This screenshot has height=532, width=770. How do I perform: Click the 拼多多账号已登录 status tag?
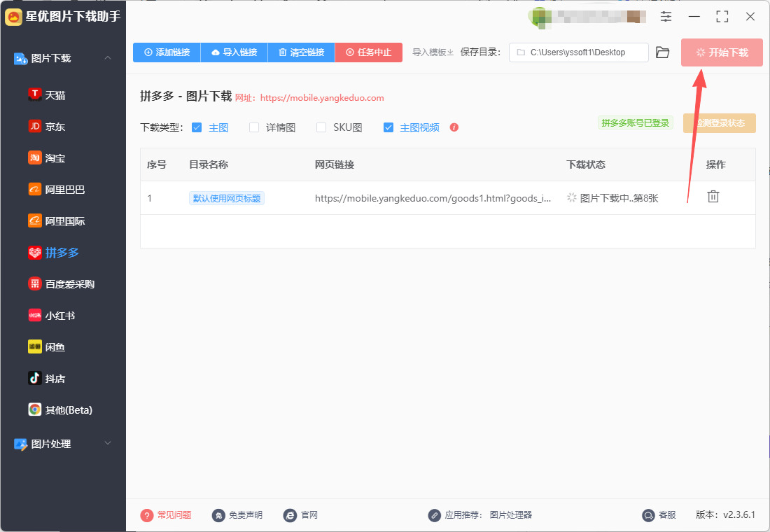pyautogui.click(x=636, y=122)
